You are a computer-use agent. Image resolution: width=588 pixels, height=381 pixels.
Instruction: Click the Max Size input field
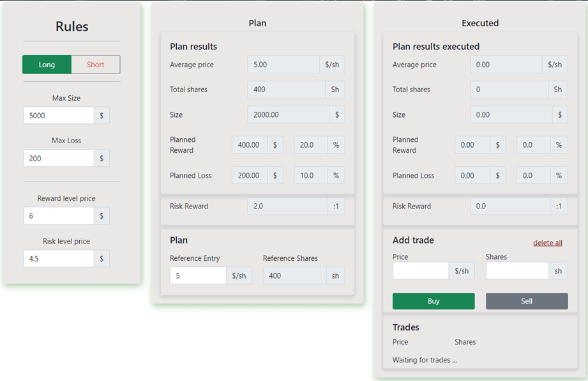59,116
